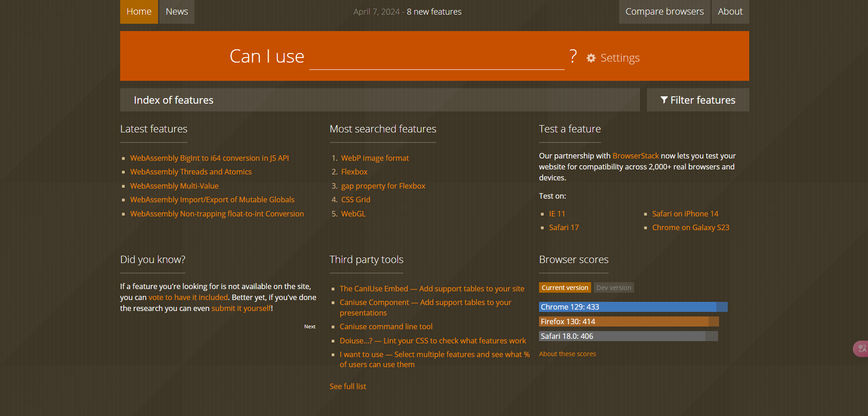Click See full list of tools
Viewport: 868px width, 416px height.
pyautogui.click(x=348, y=386)
